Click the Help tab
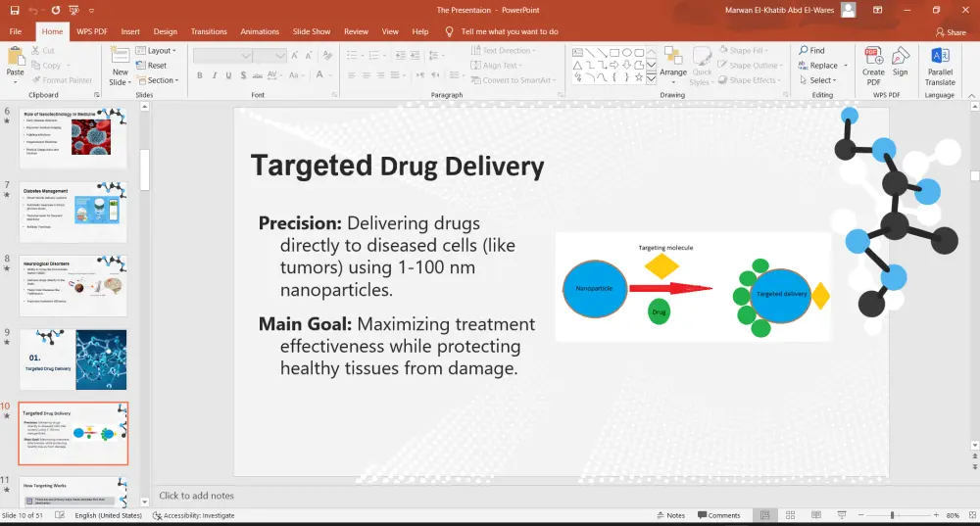This screenshot has height=526, width=980. 420,31
